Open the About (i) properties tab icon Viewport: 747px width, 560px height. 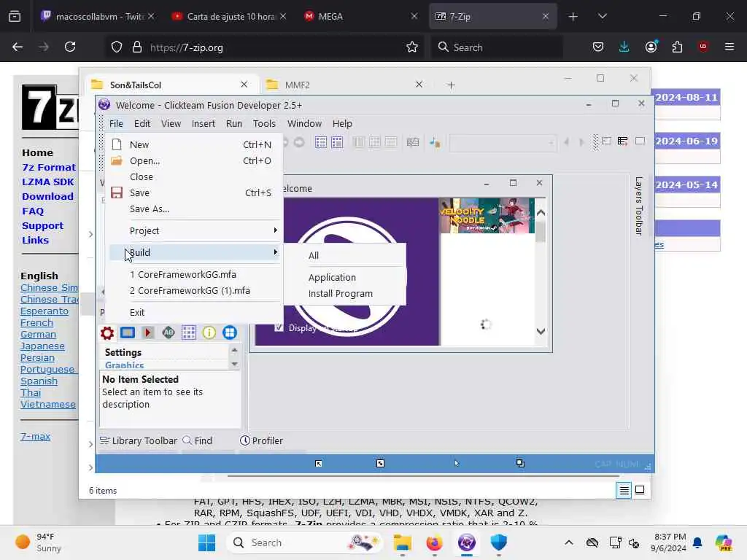pos(209,332)
